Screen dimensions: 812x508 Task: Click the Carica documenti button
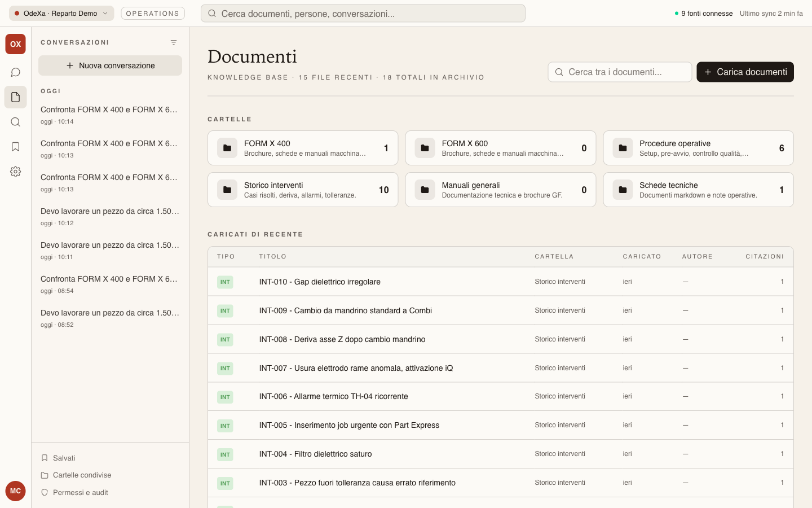click(x=745, y=72)
